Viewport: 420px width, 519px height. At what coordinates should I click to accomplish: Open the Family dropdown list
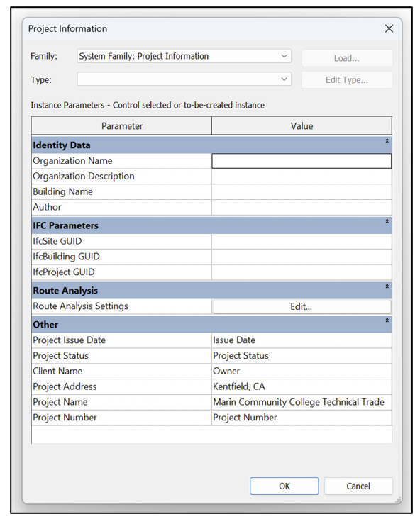coord(184,56)
